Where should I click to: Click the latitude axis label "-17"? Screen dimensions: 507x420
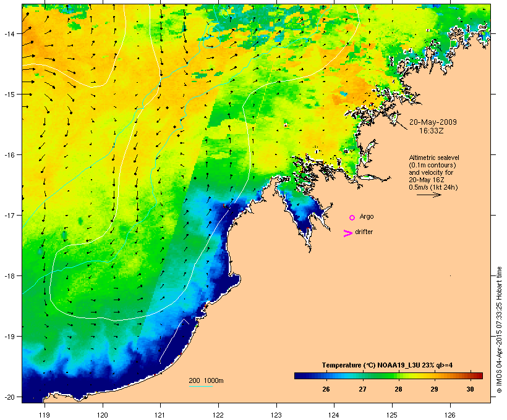9,215
